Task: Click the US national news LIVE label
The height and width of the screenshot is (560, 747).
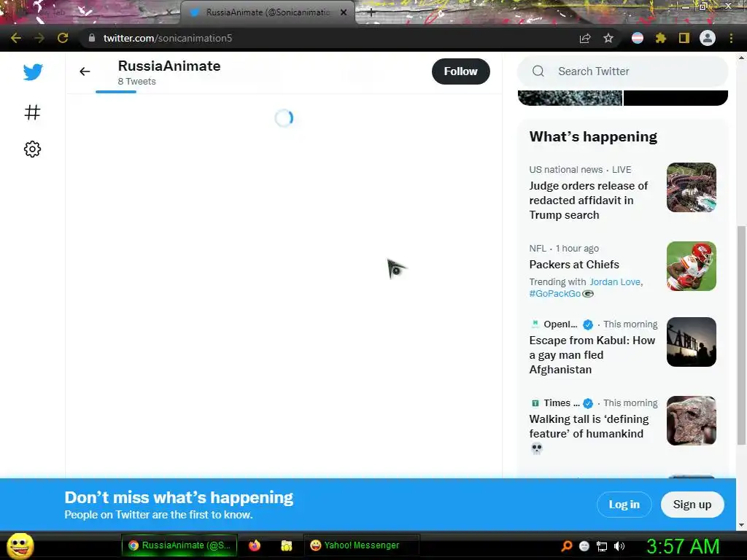Action: [580, 169]
